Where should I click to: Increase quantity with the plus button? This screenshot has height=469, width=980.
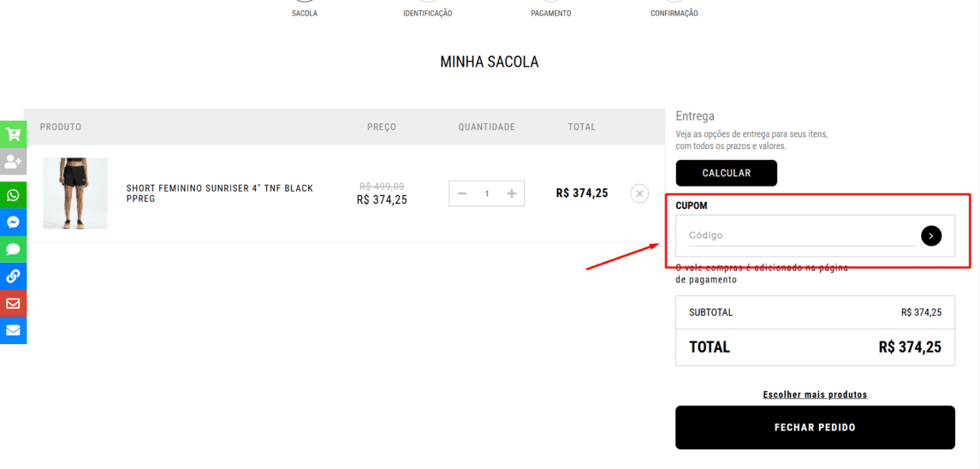512,193
